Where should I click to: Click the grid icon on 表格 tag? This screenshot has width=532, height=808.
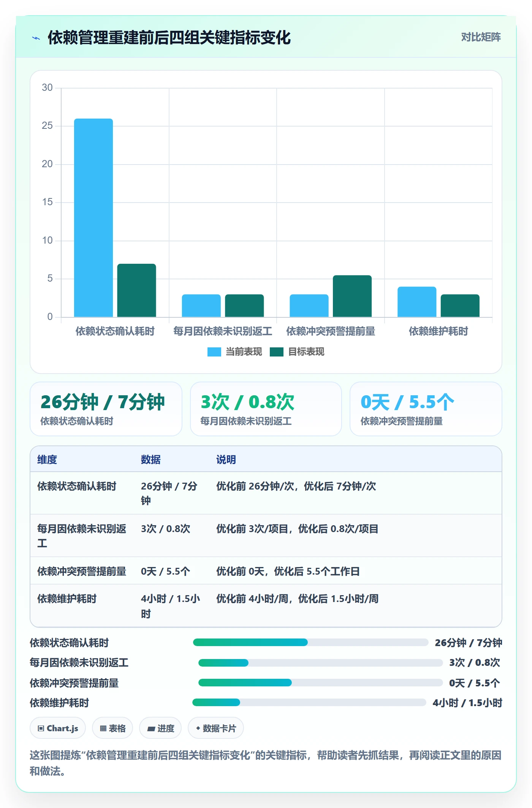pyautogui.click(x=103, y=729)
